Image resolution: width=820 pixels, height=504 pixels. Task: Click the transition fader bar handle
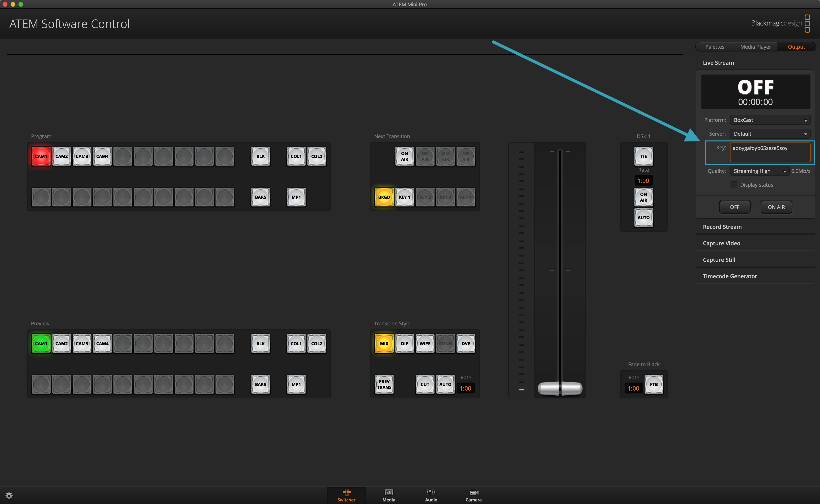pos(560,388)
